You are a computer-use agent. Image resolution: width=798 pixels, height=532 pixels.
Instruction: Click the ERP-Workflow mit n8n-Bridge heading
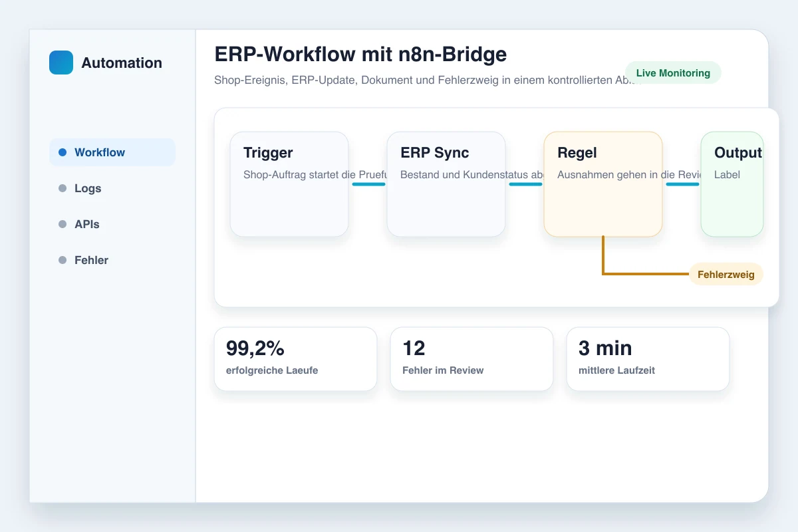point(360,54)
